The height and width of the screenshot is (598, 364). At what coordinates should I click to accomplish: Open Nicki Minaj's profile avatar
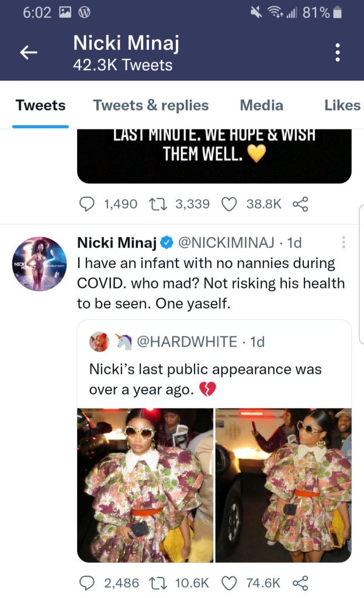(40, 264)
